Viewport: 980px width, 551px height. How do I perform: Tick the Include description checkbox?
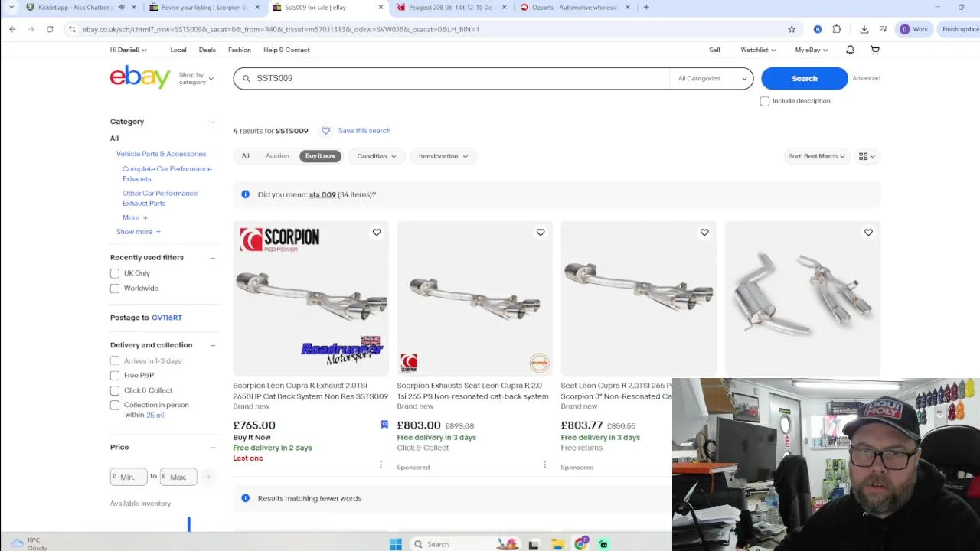[x=765, y=101]
